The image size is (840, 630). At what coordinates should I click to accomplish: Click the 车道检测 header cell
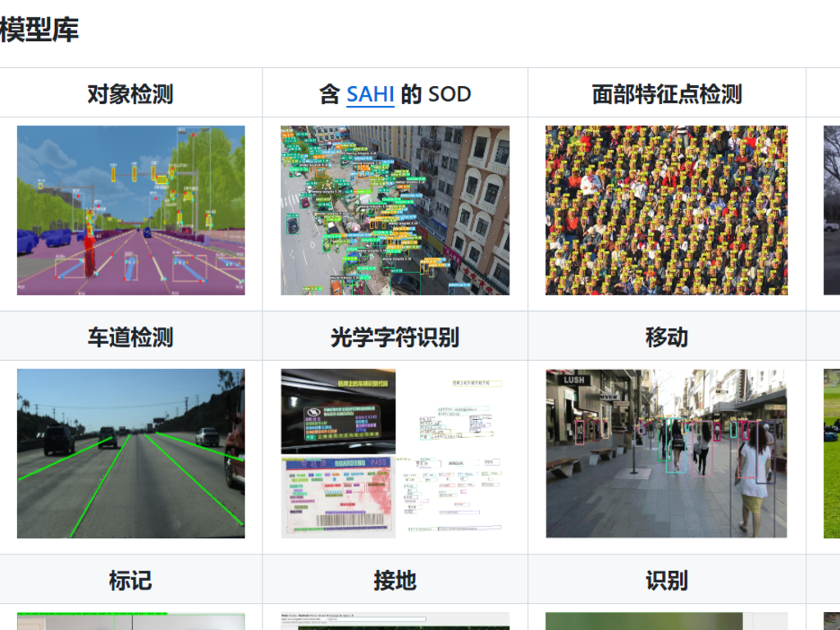point(130,337)
